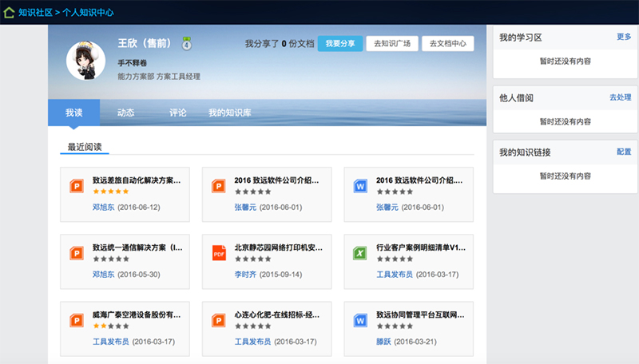Click the Word icon of 致远协同管理平台互联网
This screenshot has height=364, width=639.
[360, 320]
